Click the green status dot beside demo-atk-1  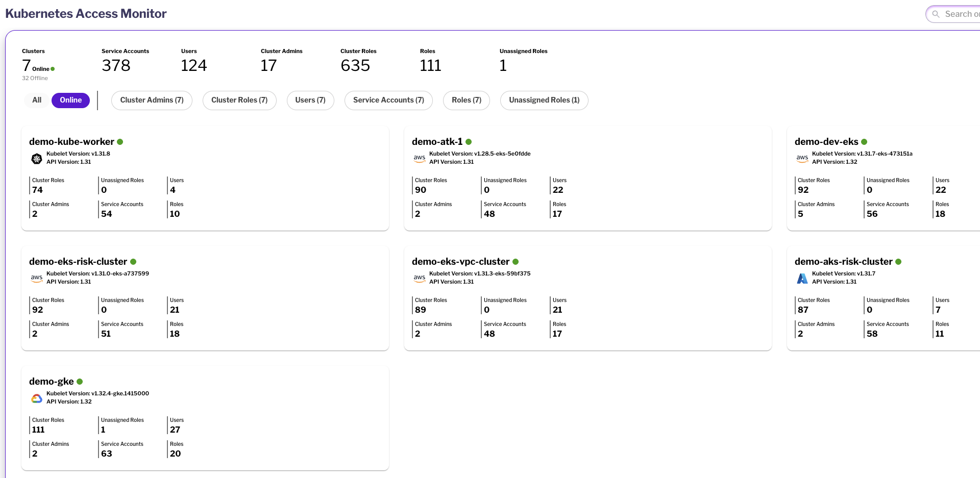(469, 142)
